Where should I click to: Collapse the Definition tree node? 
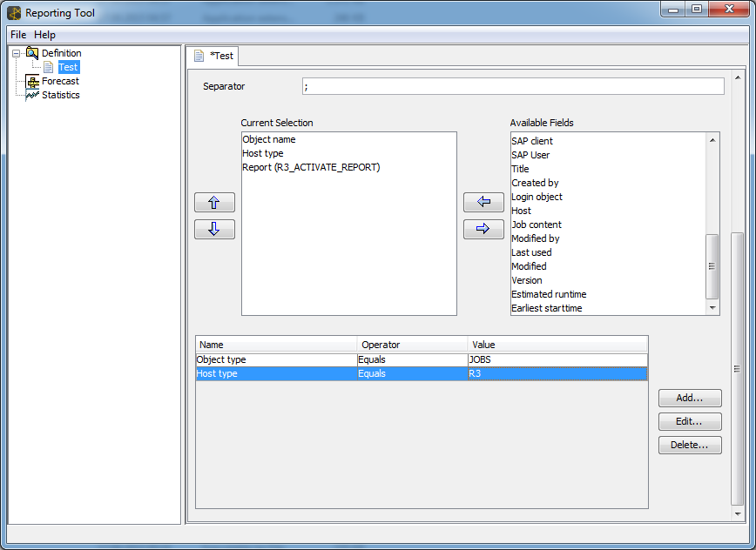16,53
